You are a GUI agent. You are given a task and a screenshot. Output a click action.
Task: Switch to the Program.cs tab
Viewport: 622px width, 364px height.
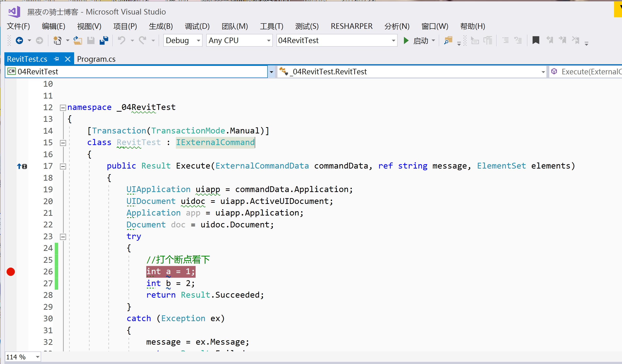click(96, 59)
